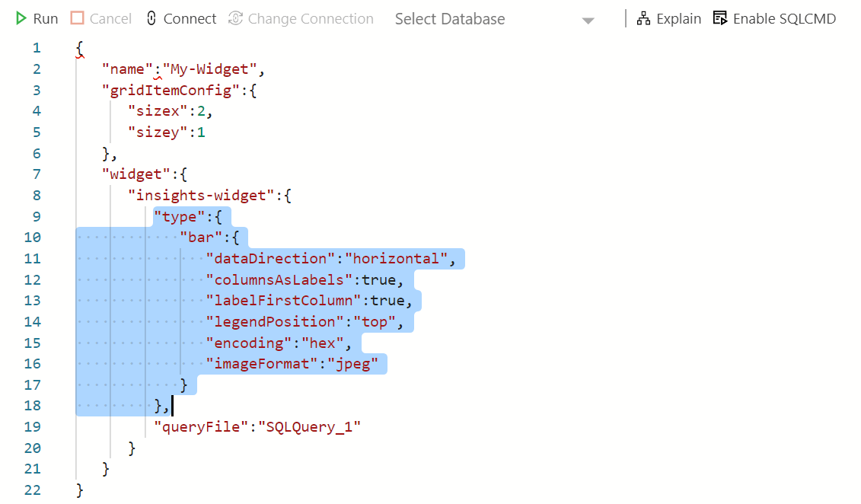Click line number 7 in gutter

(x=37, y=174)
